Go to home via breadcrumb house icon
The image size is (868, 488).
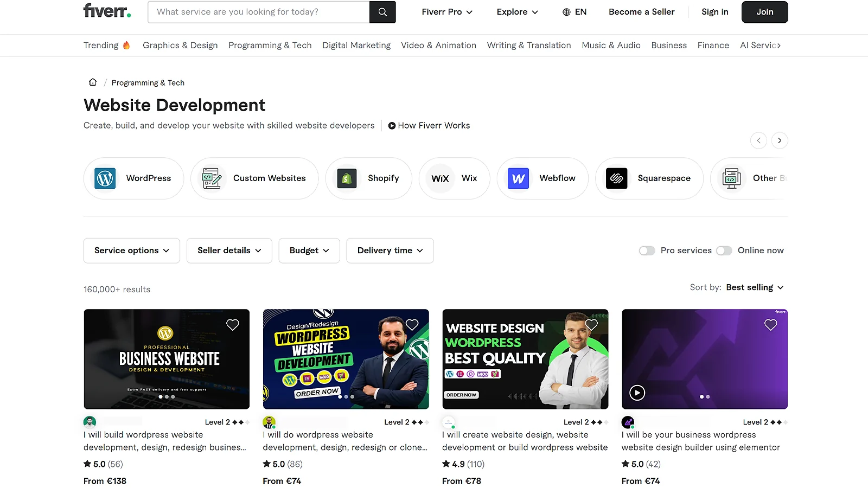[x=93, y=82]
